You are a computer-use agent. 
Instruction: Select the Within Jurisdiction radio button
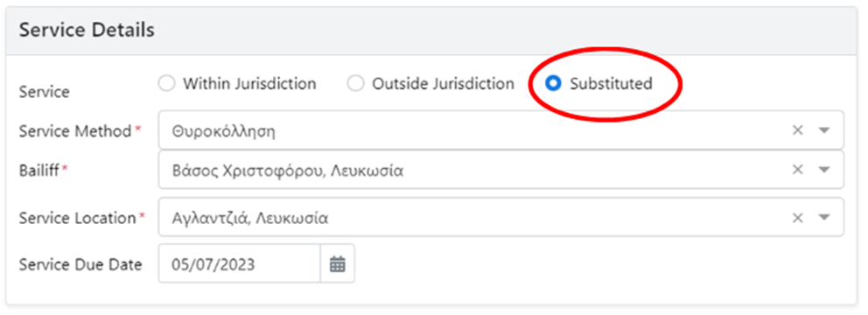coord(166,84)
